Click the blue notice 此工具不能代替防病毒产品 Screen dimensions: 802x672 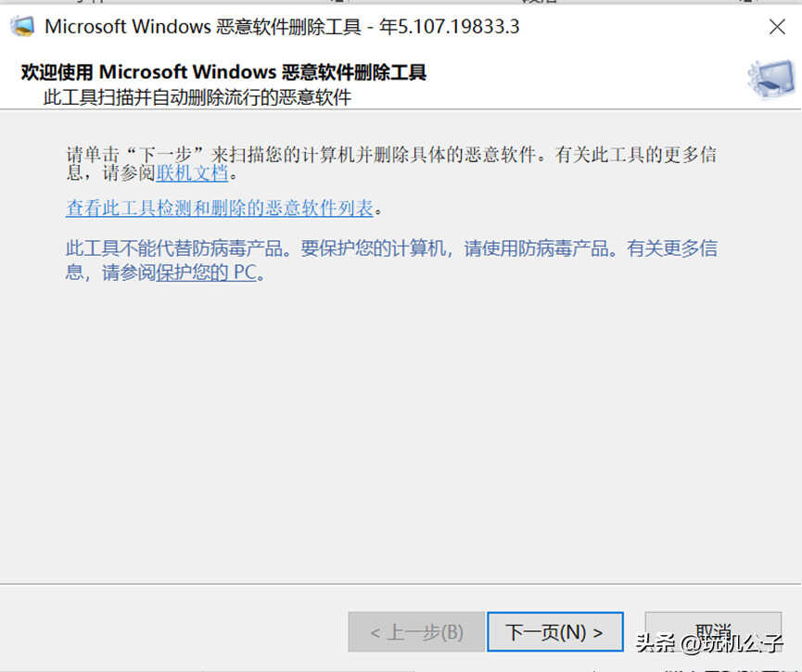[391, 260]
